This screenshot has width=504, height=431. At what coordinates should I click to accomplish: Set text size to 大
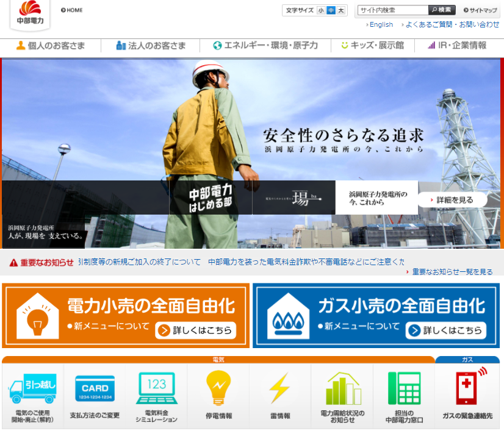click(340, 10)
